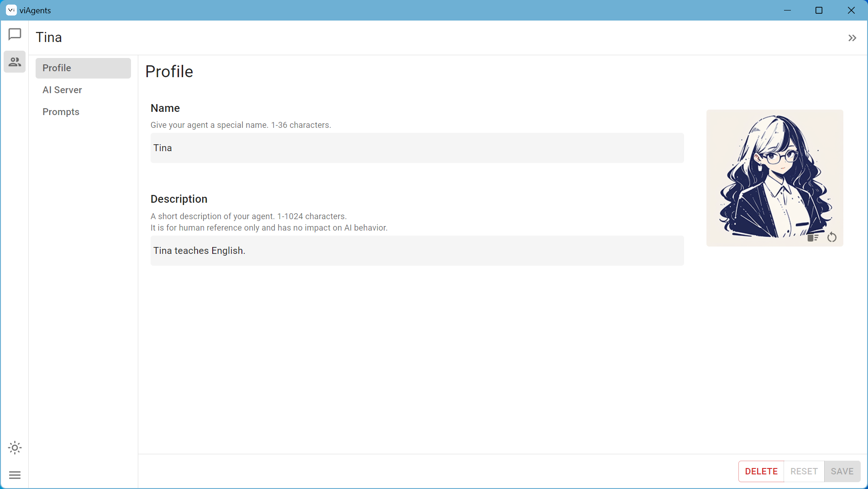Switch to the Profile section
Screen dimensions: 868x489
(83, 68)
